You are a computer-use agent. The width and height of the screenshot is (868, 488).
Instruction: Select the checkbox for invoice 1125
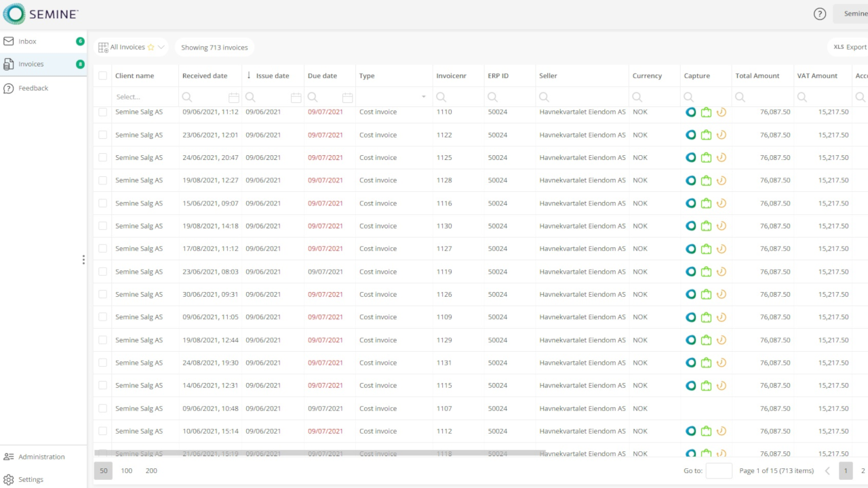click(x=103, y=157)
